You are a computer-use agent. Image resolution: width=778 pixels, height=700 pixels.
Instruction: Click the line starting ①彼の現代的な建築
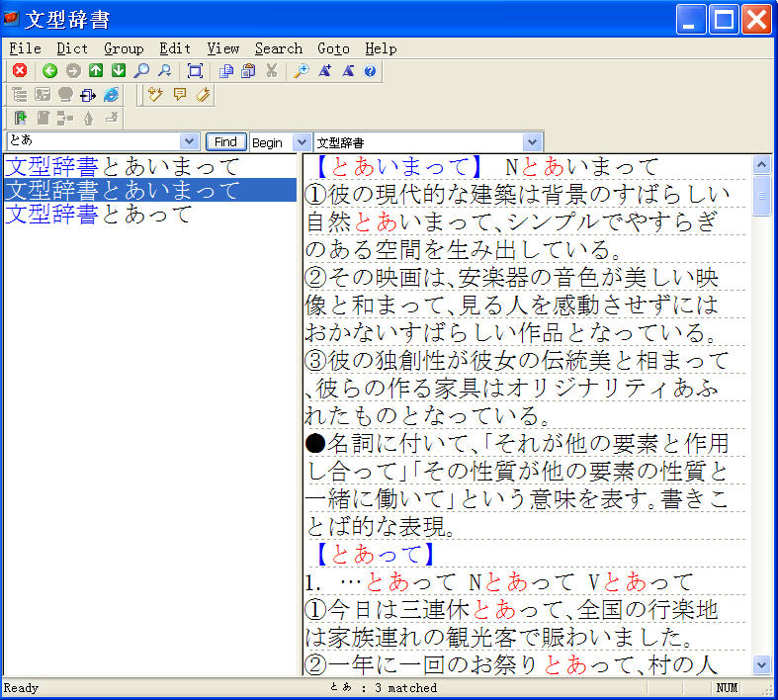click(x=517, y=194)
